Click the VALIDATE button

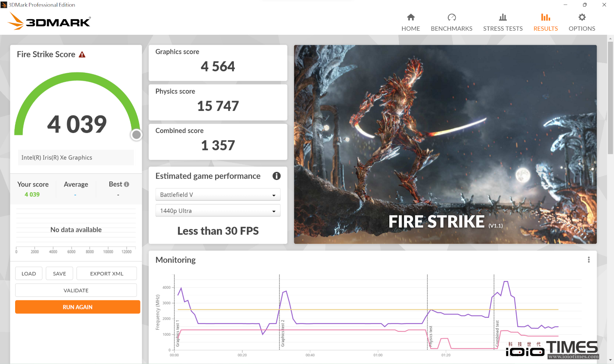(x=76, y=290)
